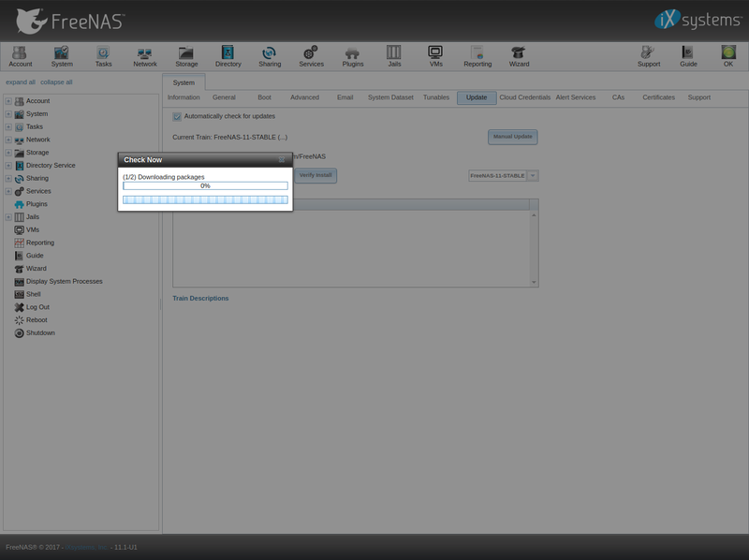The height and width of the screenshot is (560, 749).
Task: Open the Network toolbar icon
Action: point(145,56)
